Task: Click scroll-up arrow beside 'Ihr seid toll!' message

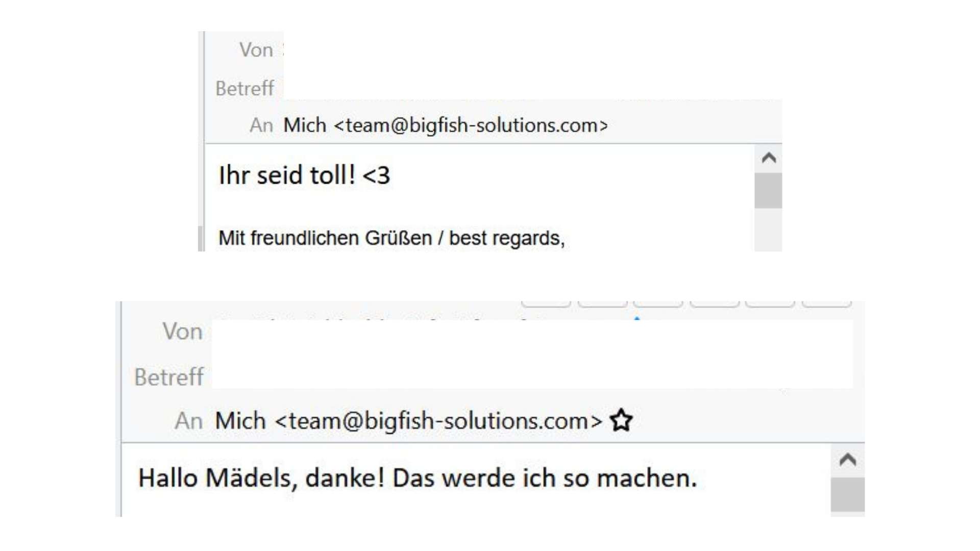Action: [x=769, y=158]
